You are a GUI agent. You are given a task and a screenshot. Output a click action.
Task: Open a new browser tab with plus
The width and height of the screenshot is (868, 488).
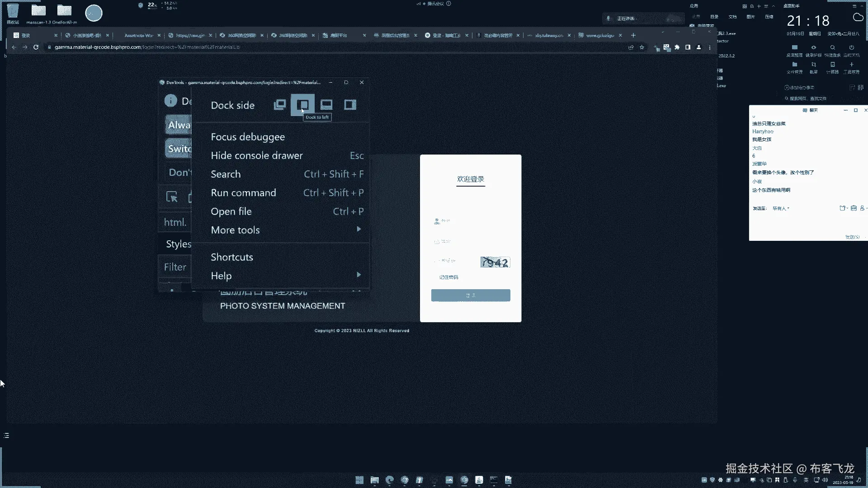pos(633,35)
